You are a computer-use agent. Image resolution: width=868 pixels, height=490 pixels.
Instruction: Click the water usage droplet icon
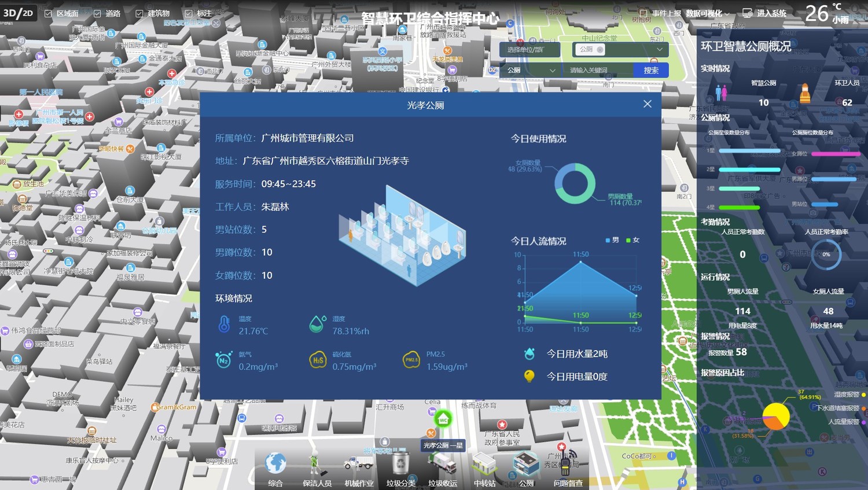(529, 353)
